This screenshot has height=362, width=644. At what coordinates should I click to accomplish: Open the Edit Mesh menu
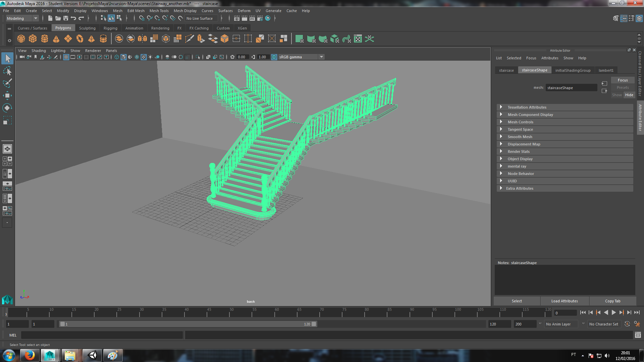click(136, 11)
